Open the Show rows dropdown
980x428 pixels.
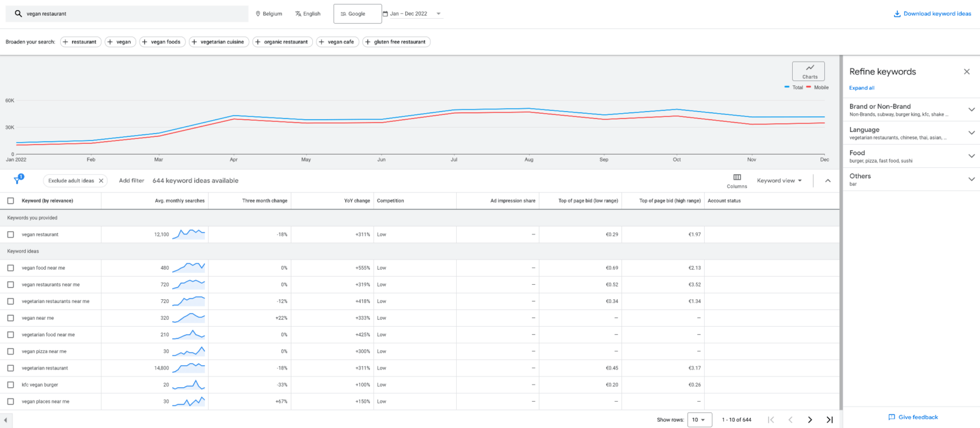point(699,419)
